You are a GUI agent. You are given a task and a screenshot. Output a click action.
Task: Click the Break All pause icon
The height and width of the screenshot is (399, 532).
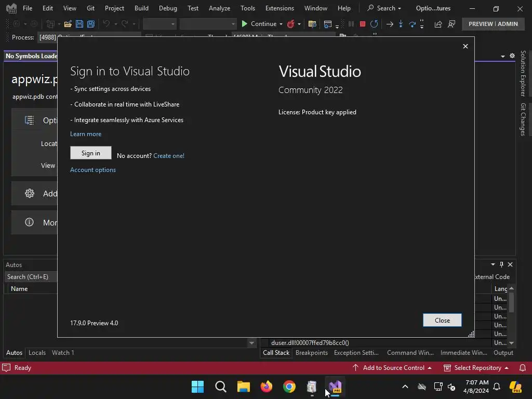(x=351, y=24)
